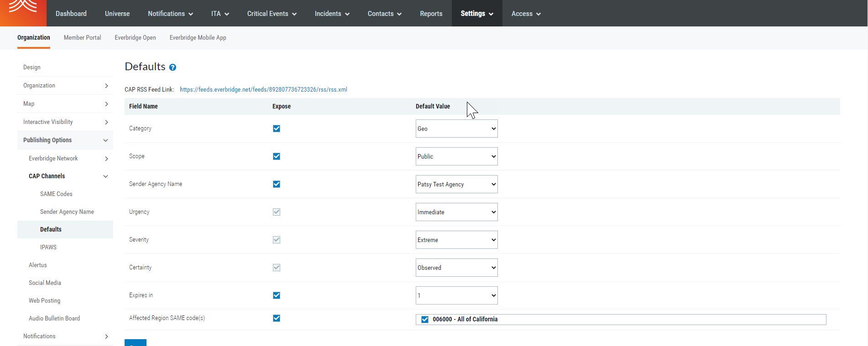Image resolution: width=868 pixels, height=346 pixels.
Task: Click the Everbridge logo icon
Action: click(x=23, y=8)
